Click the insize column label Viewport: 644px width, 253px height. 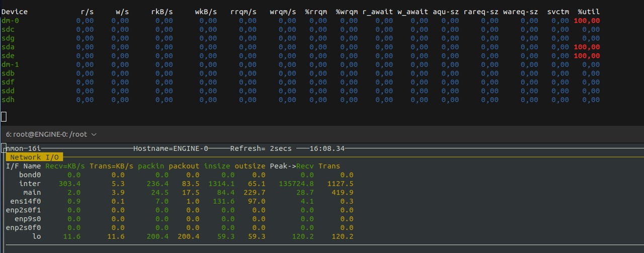(217, 166)
